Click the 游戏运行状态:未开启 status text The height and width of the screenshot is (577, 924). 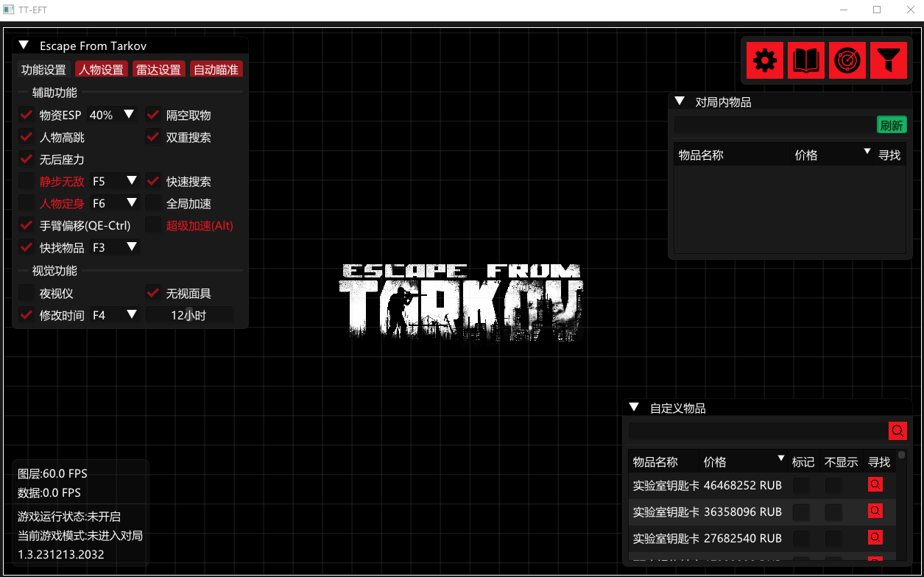pos(69,517)
